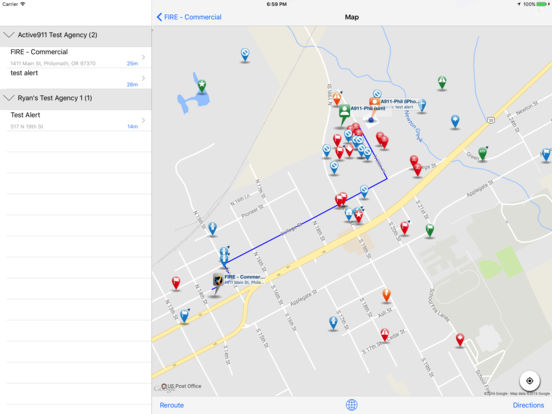Image resolution: width=552 pixels, height=414 pixels.
Task: Select FIRE - Commercial in the alert list
Action: 76,57
